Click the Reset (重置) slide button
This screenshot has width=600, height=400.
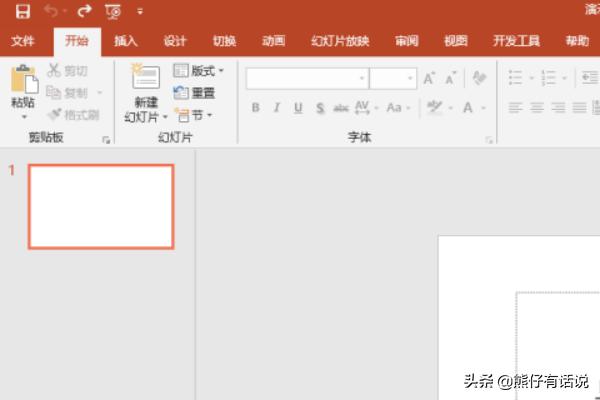[195, 93]
